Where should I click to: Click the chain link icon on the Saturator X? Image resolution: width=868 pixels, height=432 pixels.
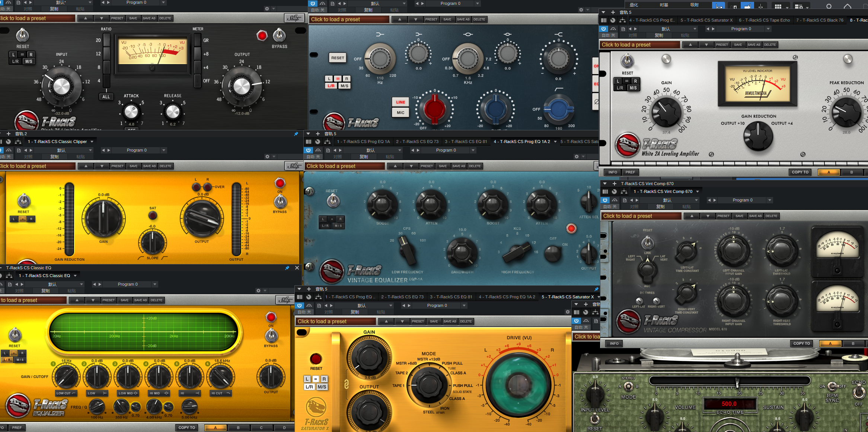coord(346,384)
